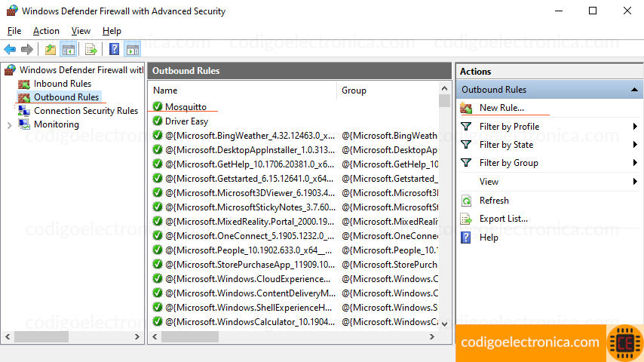
Task: Select Monitoring in the tree
Action: tap(57, 124)
